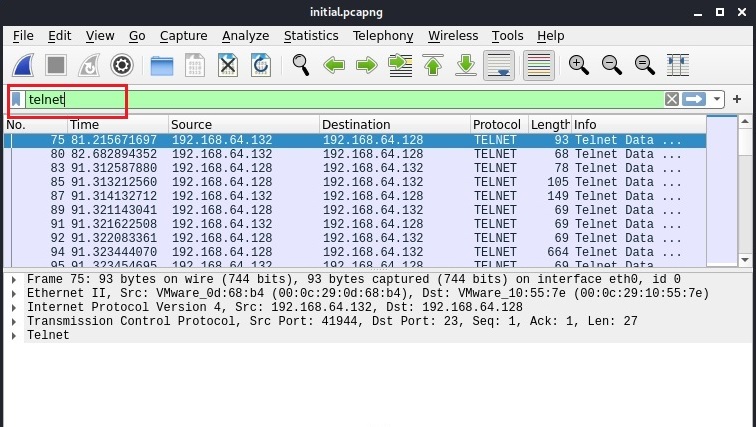Select packet number 89
This screenshot has height=427, width=756.
pyautogui.click(x=355, y=210)
